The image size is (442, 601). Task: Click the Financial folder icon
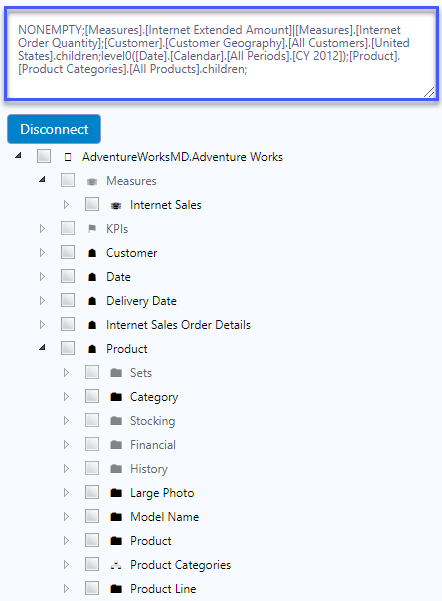tap(116, 445)
